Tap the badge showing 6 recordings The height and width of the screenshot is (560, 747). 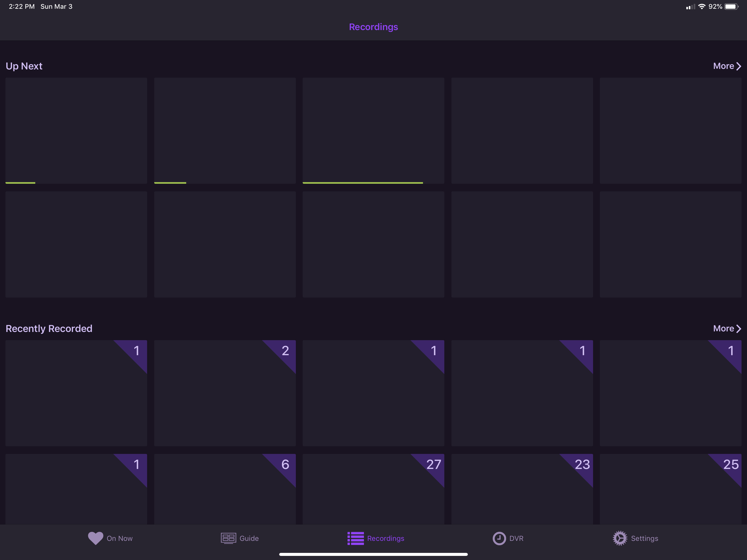(285, 465)
